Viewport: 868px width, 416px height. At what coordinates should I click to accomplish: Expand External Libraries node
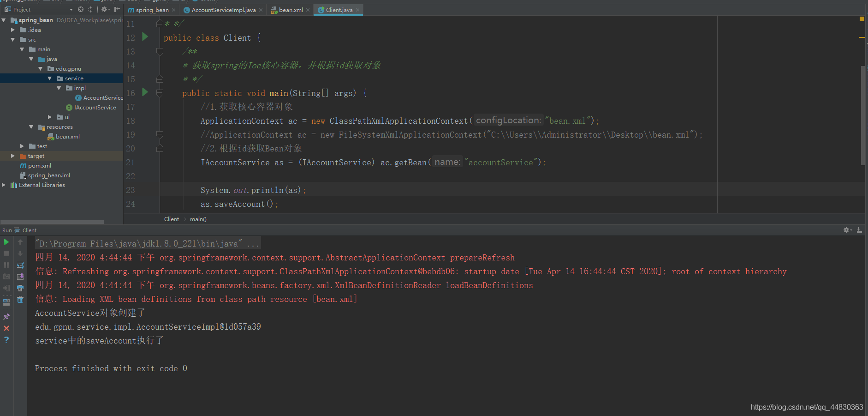coord(4,185)
